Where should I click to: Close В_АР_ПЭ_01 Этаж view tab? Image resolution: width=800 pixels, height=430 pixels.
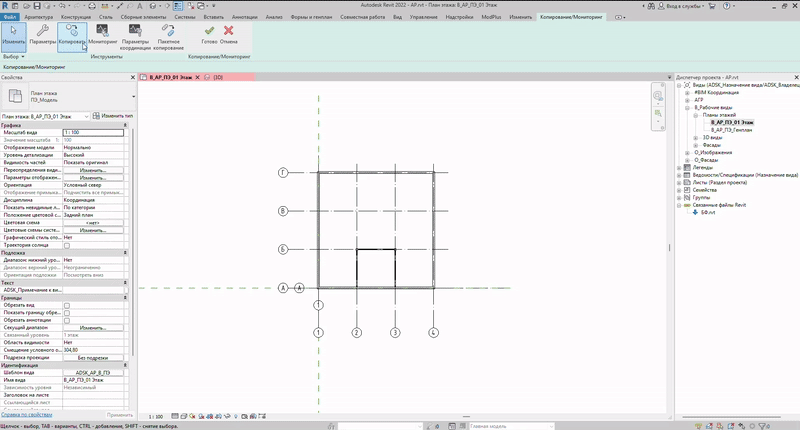click(x=197, y=78)
